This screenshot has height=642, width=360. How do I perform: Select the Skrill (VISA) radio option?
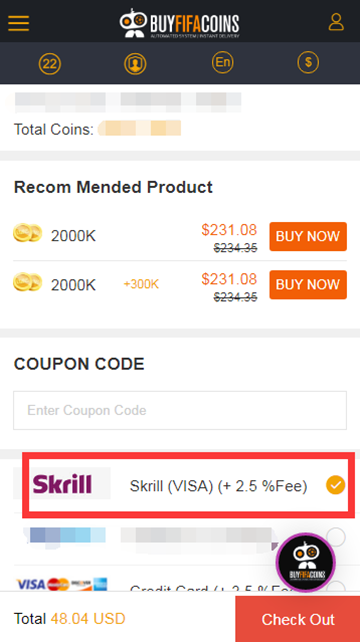(335, 485)
